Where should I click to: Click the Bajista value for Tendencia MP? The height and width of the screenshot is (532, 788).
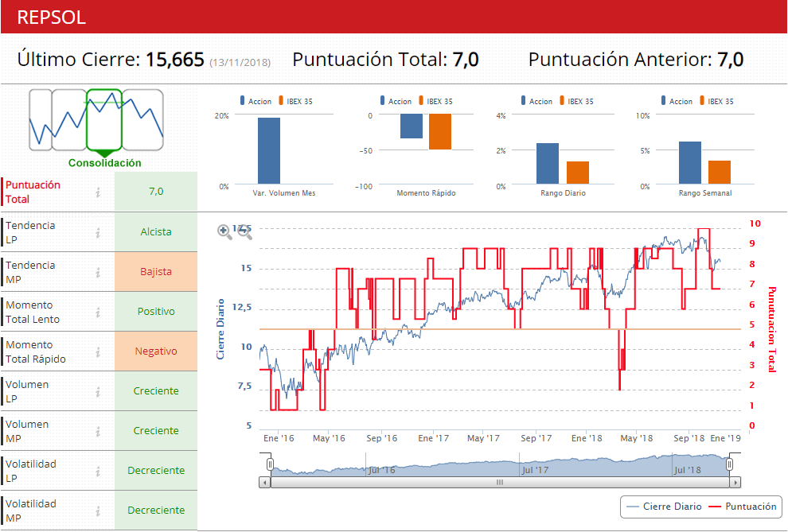click(156, 271)
